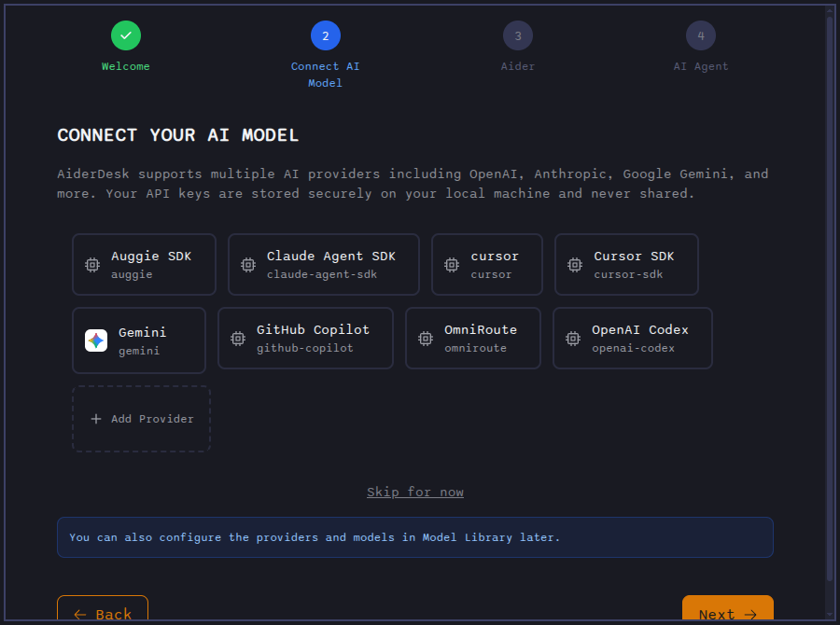The image size is (840, 625).
Task: Click the 'claude-agent-sdk' identifier text
Action: [x=322, y=274]
